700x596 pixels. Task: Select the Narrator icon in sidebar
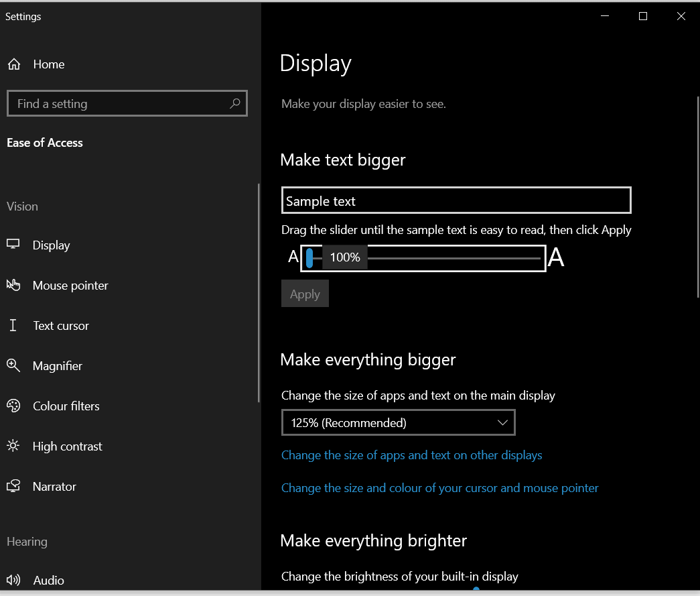click(13, 486)
